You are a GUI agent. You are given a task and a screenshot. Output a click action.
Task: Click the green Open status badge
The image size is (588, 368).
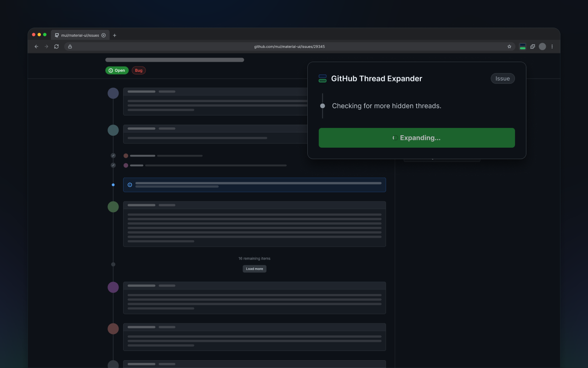tap(117, 70)
